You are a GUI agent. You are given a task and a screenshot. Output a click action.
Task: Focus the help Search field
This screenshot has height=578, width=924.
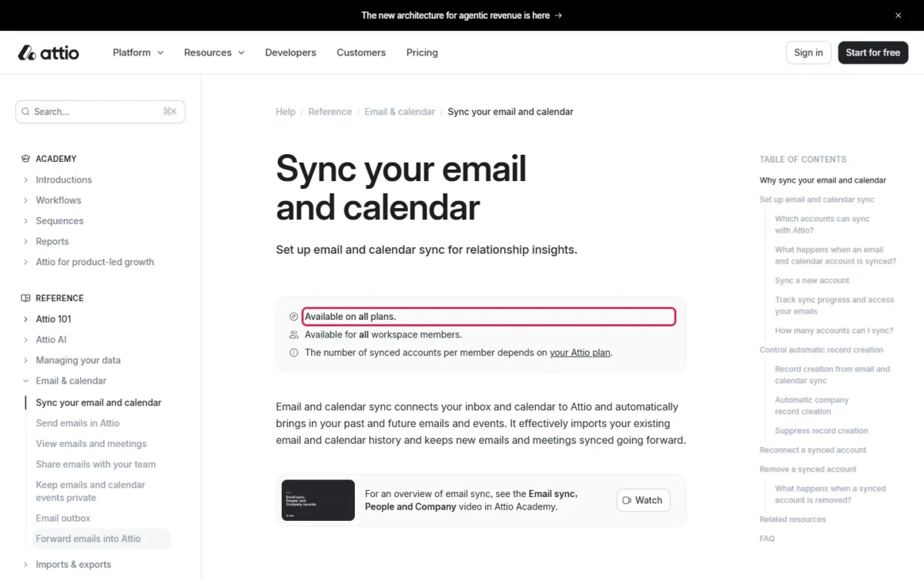click(100, 112)
